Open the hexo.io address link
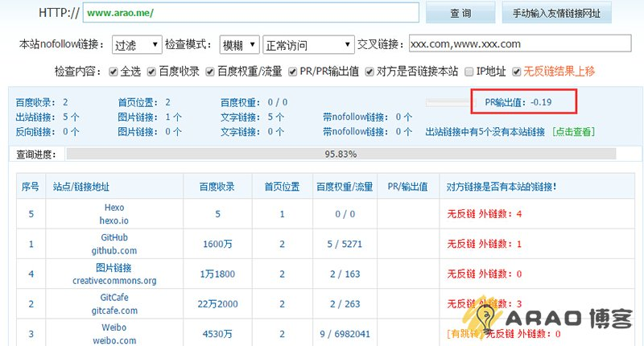This screenshot has width=644, height=346. click(114, 220)
